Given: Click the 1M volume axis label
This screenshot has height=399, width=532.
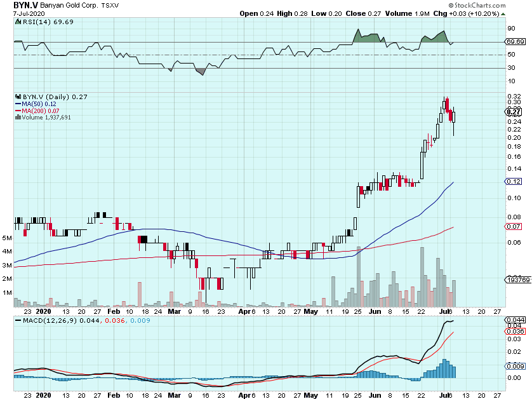Looking at the screenshot, I should [x=7, y=293].
